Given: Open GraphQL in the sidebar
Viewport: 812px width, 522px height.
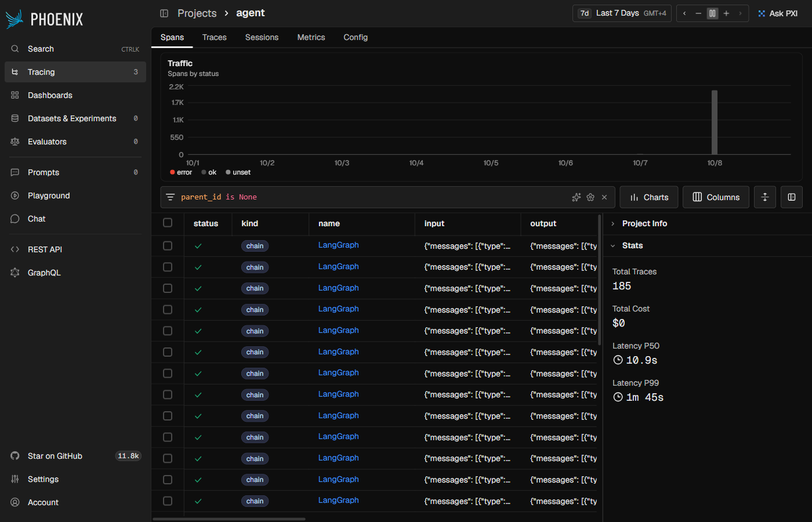Looking at the screenshot, I should 75,273.
